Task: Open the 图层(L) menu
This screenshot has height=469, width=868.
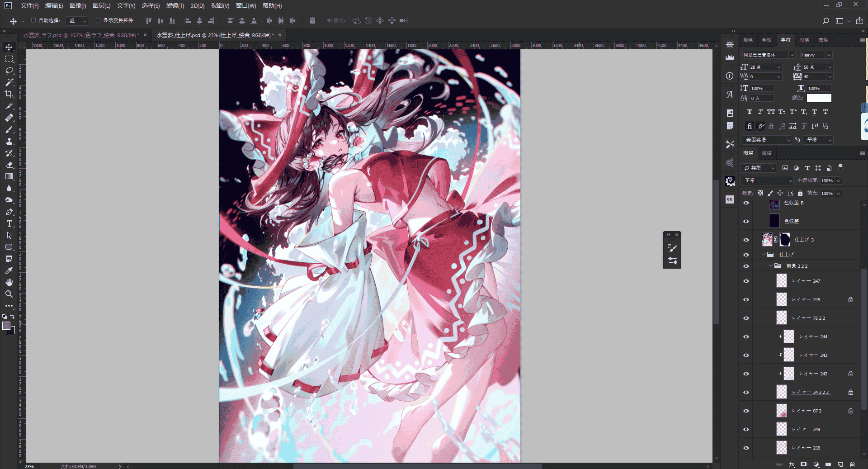Action: 101,5
